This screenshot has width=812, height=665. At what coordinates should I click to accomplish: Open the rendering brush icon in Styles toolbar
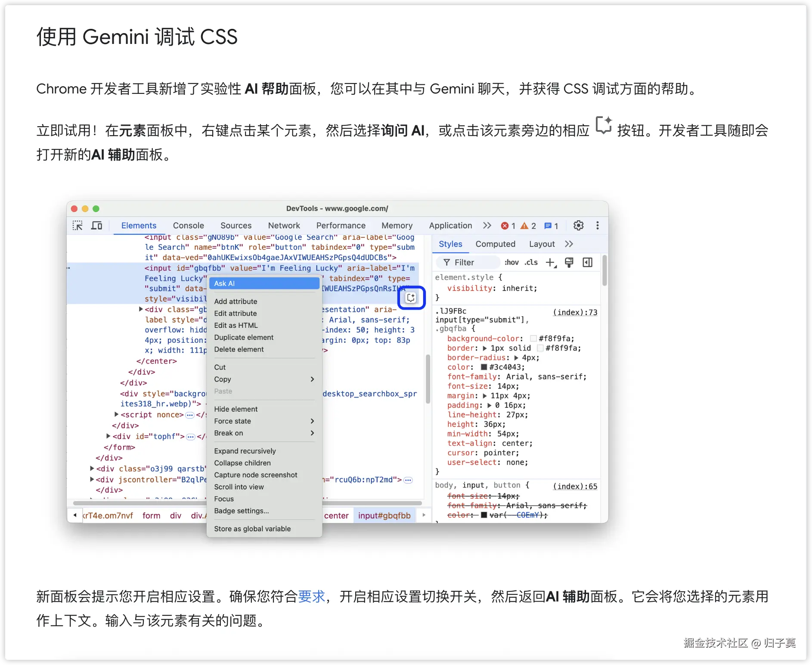(569, 262)
